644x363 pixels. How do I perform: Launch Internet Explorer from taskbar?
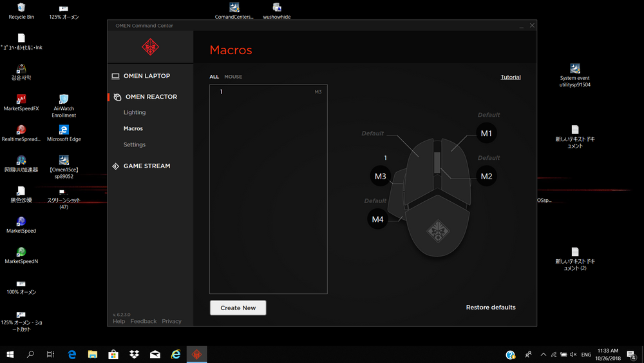(x=176, y=355)
